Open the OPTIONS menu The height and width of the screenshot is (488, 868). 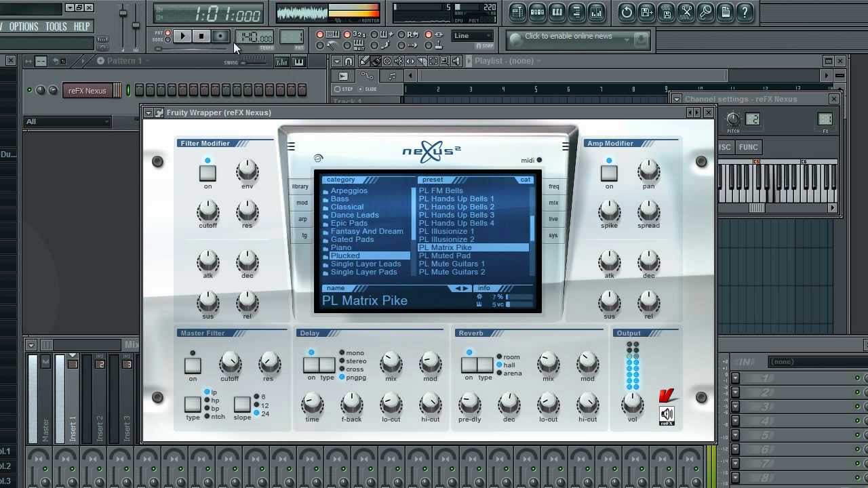point(24,26)
